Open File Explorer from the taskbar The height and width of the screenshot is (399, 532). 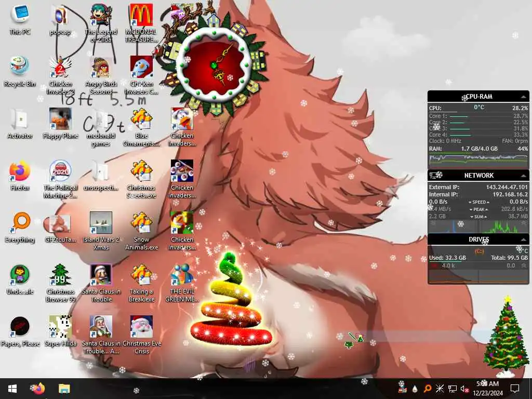pos(64,389)
